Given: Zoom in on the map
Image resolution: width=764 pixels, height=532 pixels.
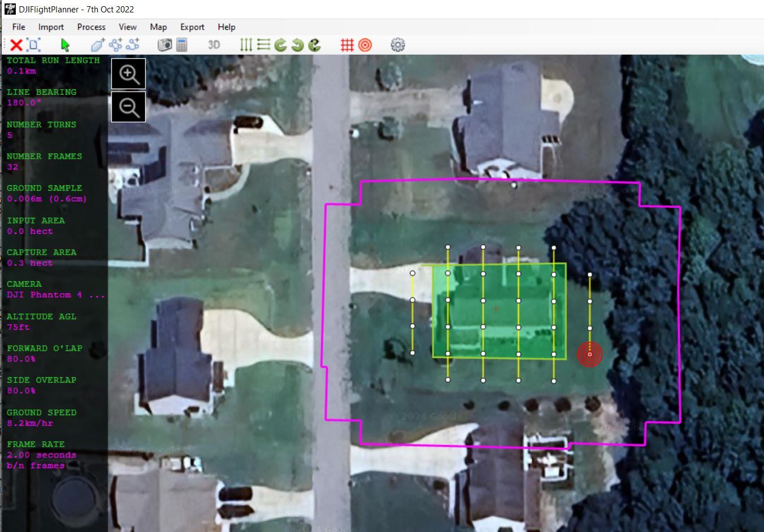Looking at the screenshot, I should [129, 74].
